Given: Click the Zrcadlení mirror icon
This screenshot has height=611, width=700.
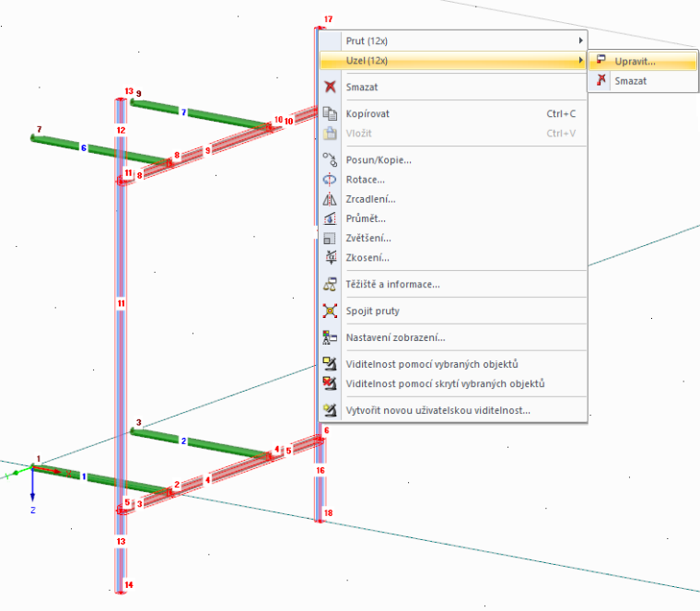Looking at the screenshot, I should tap(330, 199).
